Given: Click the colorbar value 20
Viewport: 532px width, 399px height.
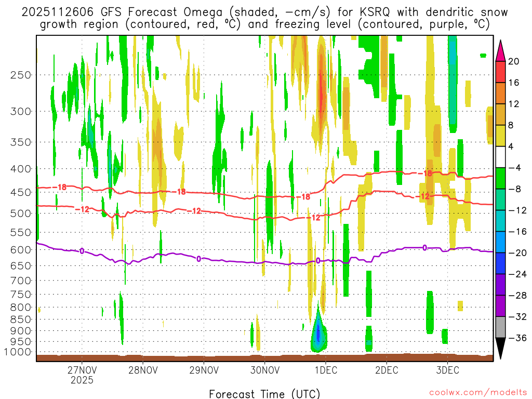Looking at the screenshot, I should (x=514, y=61).
